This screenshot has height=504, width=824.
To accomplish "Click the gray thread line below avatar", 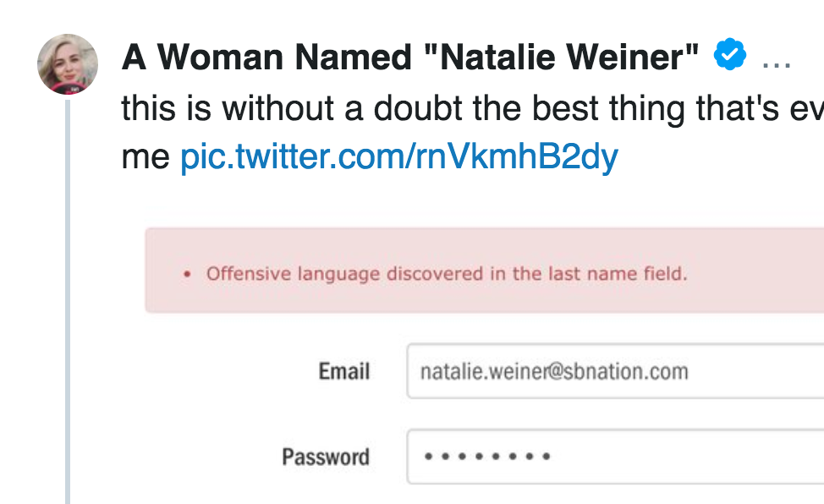I will [68, 296].
